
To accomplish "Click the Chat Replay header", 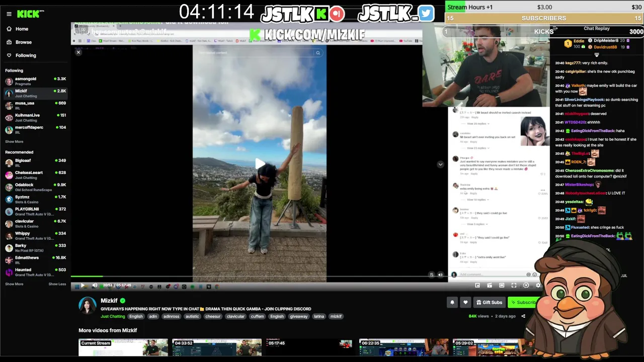I will (x=596, y=29).
